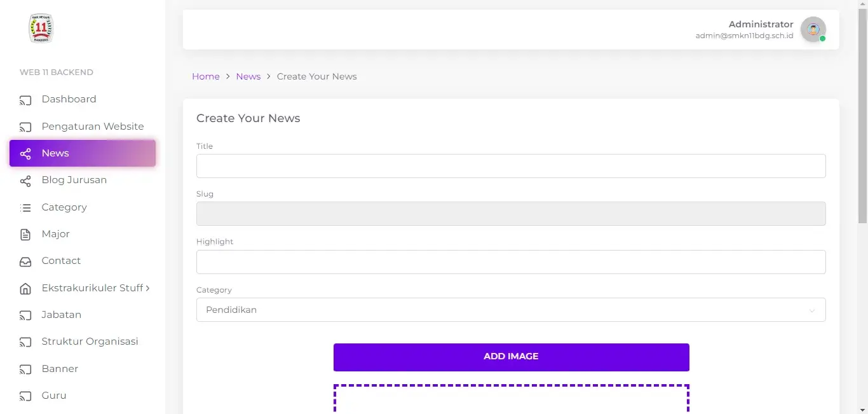Click the News breadcrumb link

point(248,76)
